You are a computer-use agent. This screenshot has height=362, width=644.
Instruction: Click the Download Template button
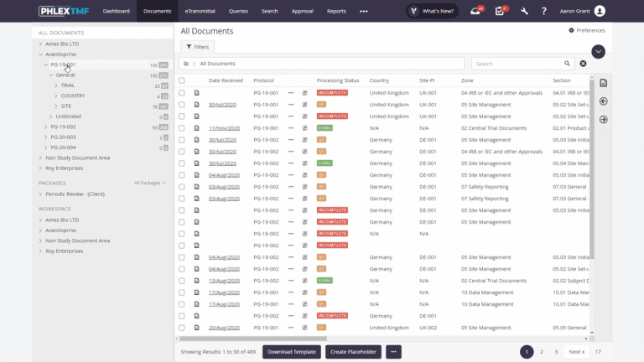(x=292, y=352)
